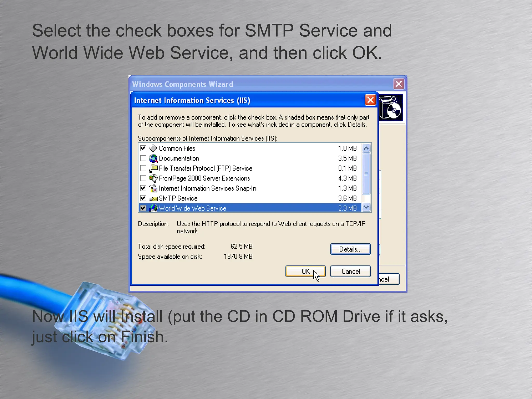
Task: Click the SMTP Service envelope icon
Action: click(x=153, y=198)
